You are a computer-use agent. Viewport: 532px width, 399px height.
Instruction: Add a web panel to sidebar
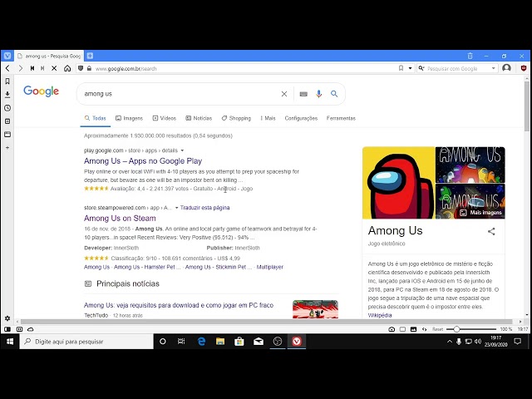pos(7,148)
